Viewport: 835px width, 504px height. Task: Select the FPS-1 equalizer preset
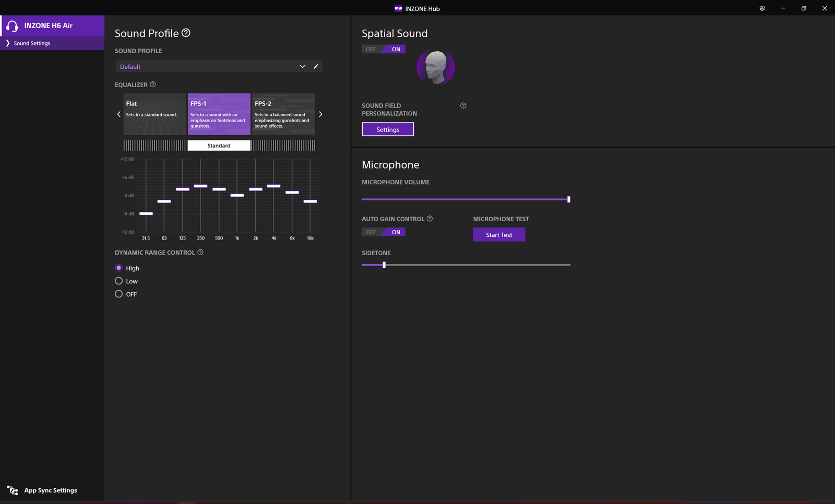tap(219, 114)
